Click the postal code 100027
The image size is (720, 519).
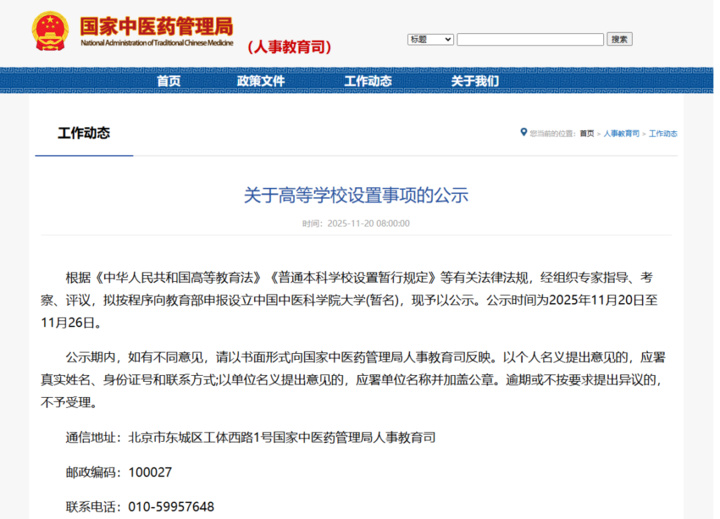pos(150,472)
